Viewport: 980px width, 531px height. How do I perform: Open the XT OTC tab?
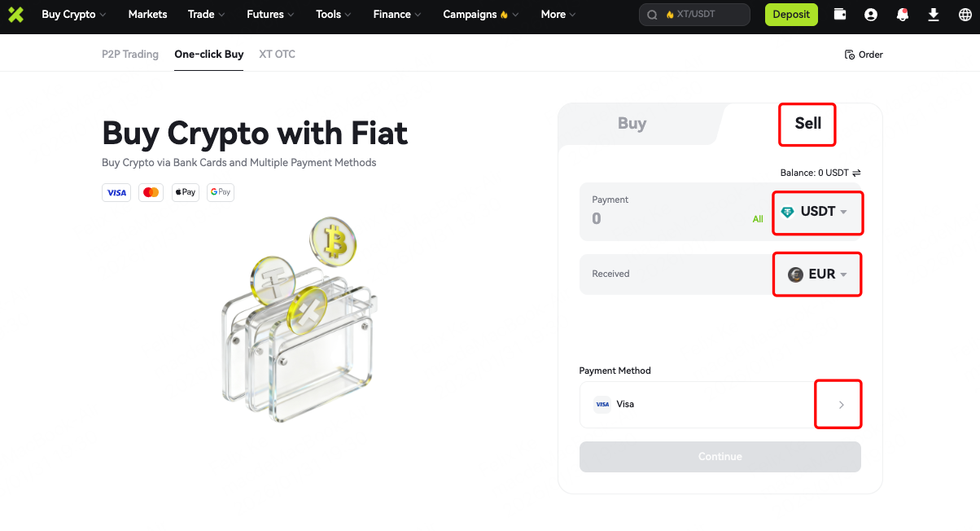[x=276, y=54]
